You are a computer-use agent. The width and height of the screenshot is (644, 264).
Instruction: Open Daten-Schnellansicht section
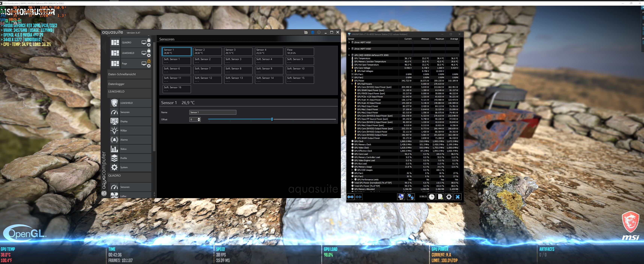pos(129,74)
